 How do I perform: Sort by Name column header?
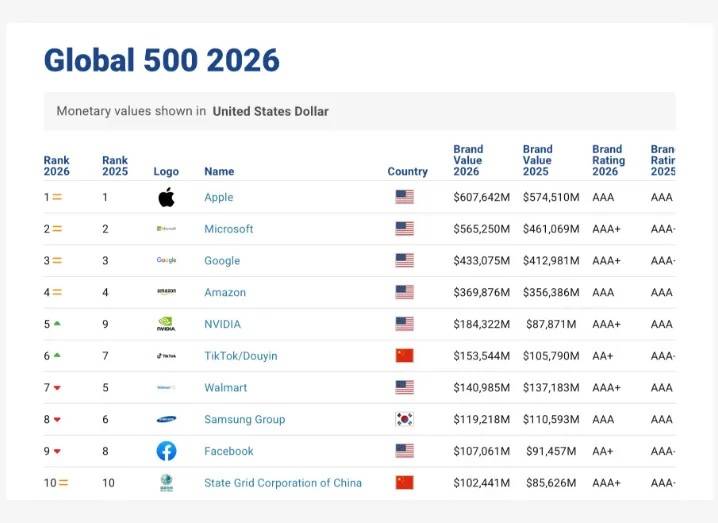click(x=219, y=172)
